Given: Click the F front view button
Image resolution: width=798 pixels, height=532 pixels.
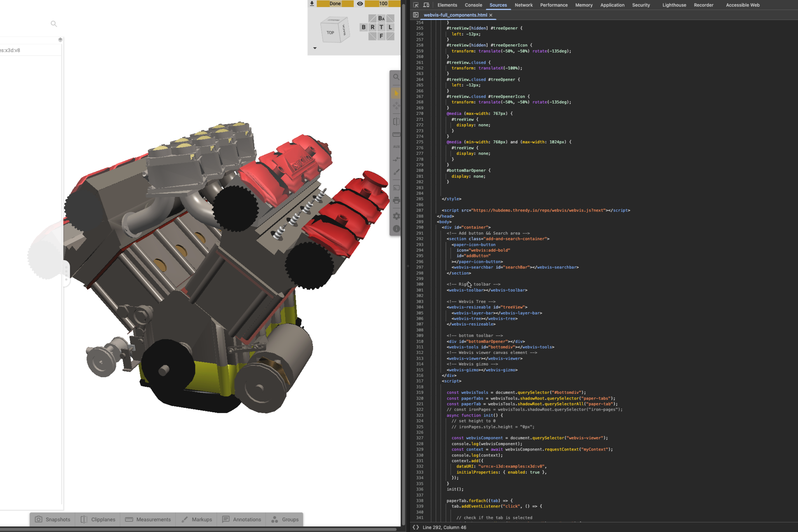Looking at the screenshot, I should (381, 36).
